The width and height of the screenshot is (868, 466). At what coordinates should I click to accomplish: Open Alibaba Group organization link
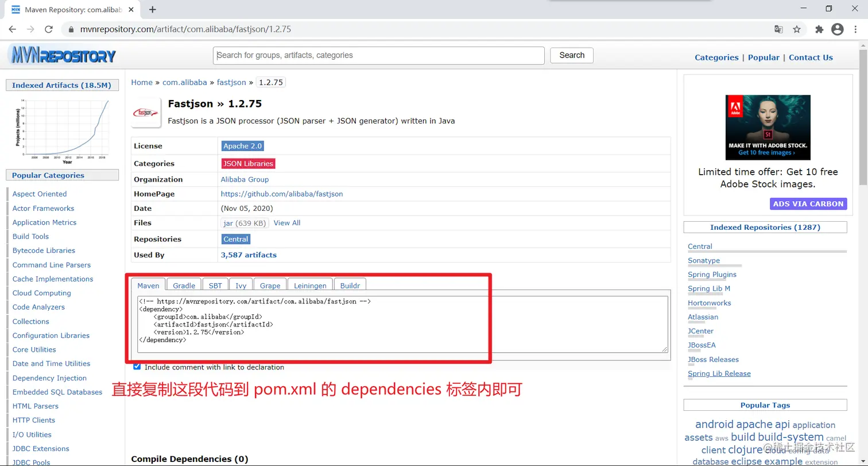pos(245,179)
